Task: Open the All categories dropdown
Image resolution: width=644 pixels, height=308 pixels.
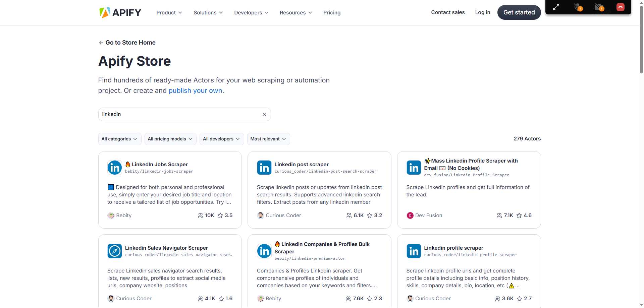Action: 120,139
